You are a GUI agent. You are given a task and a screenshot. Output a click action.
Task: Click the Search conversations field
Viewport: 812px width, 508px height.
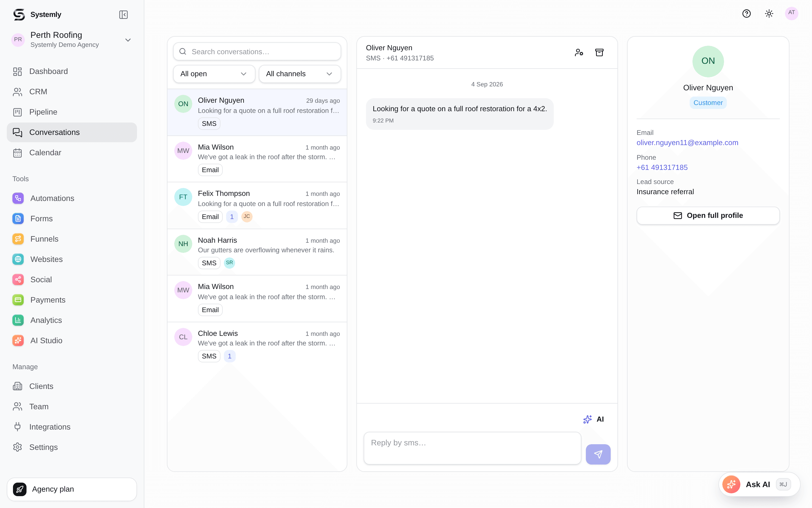tap(257, 51)
